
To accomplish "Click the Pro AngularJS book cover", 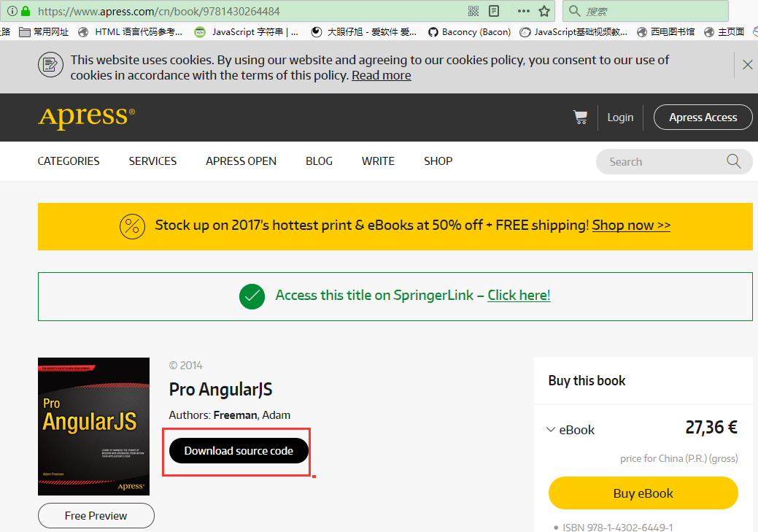I will [94, 427].
